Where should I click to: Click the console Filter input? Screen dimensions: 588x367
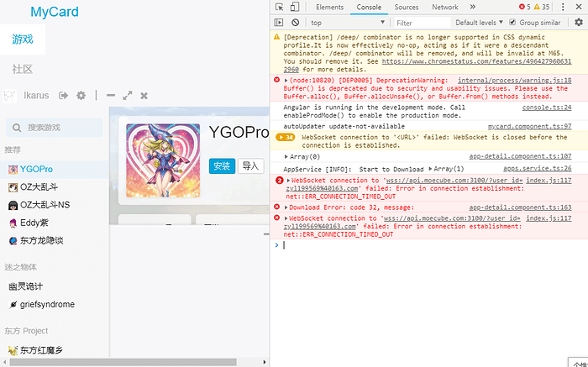pyautogui.click(x=422, y=23)
